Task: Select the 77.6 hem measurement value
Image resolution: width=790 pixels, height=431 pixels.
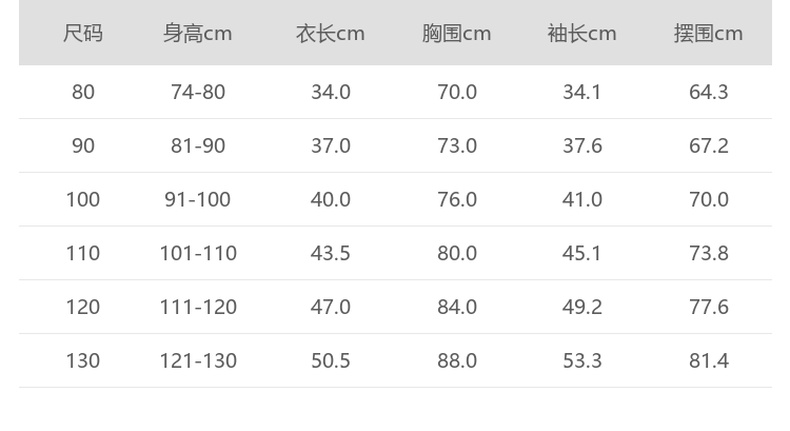Action: (708, 307)
